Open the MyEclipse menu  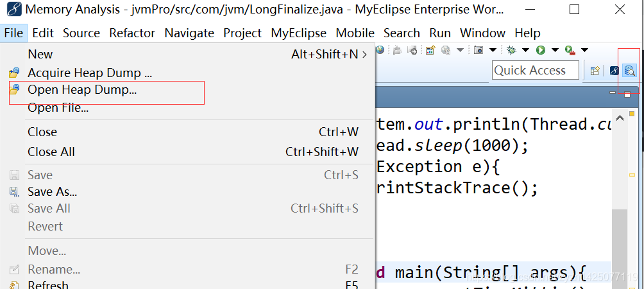pos(299,33)
